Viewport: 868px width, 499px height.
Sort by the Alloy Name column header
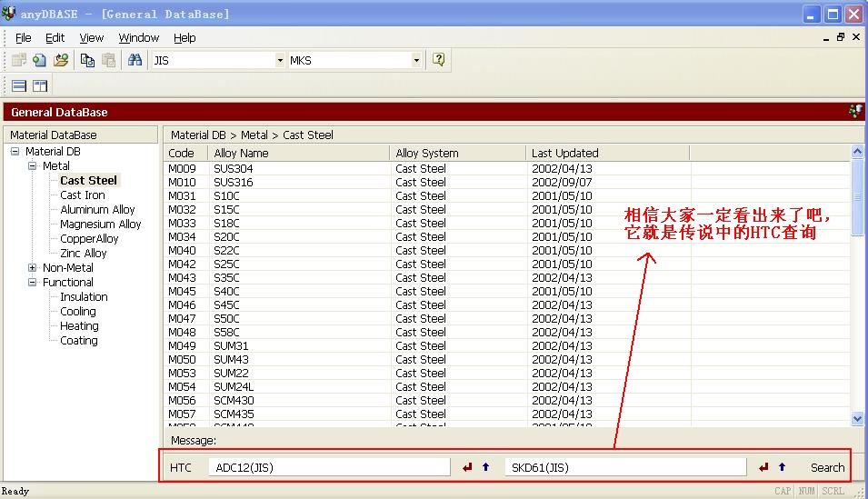(x=298, y=153)
